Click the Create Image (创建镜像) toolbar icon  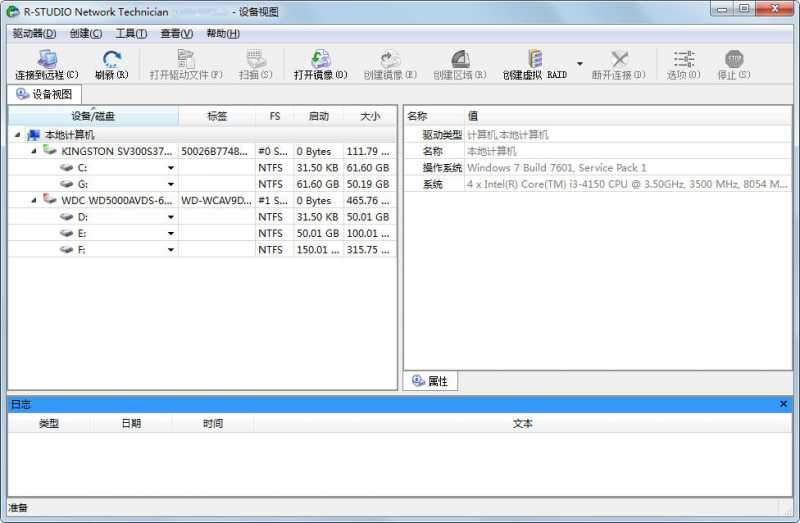[x=390, y=59]
